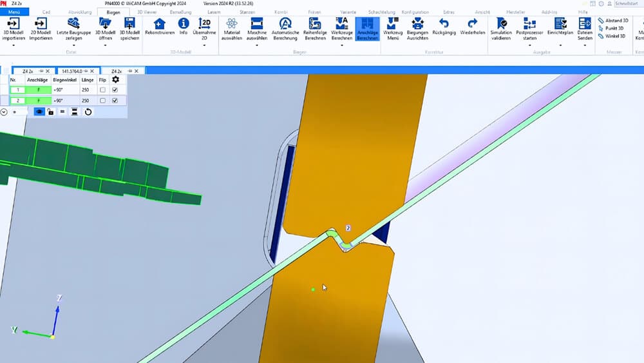Open the Postprozessor starten dropdown arrow
Screen dimensions: 644x363
(530, 45)
